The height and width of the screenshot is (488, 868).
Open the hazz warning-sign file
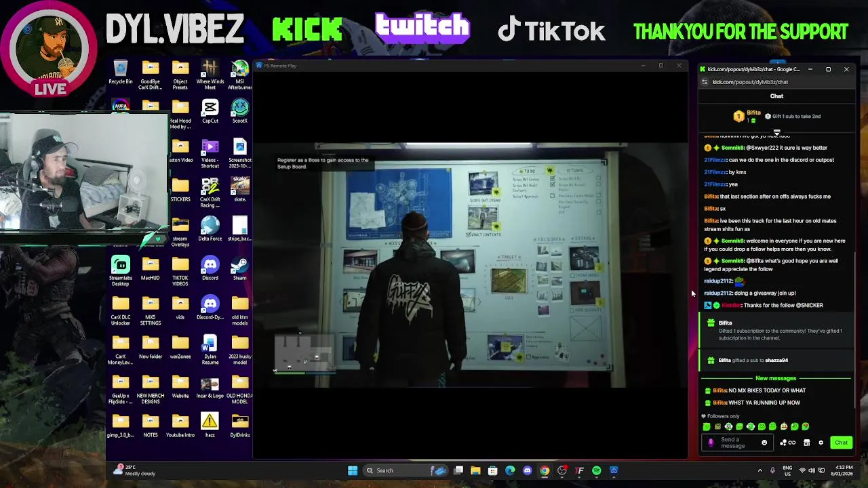[210, 426]
